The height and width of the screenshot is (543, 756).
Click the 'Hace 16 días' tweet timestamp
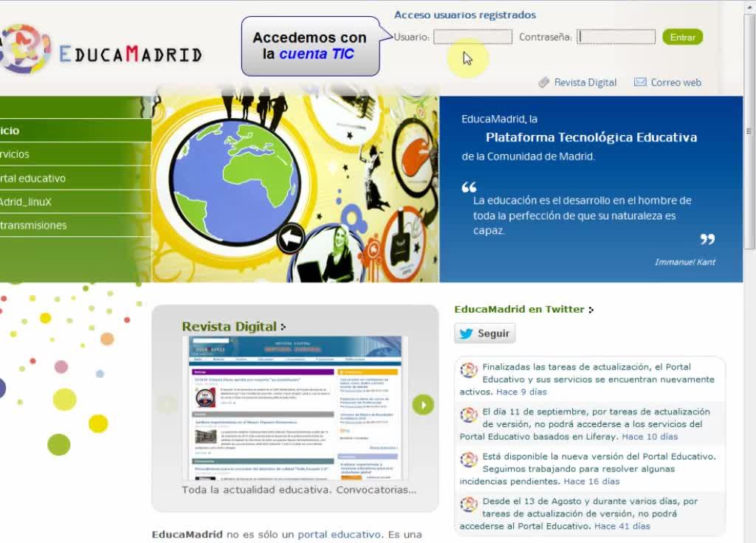[x=591, y=481]
